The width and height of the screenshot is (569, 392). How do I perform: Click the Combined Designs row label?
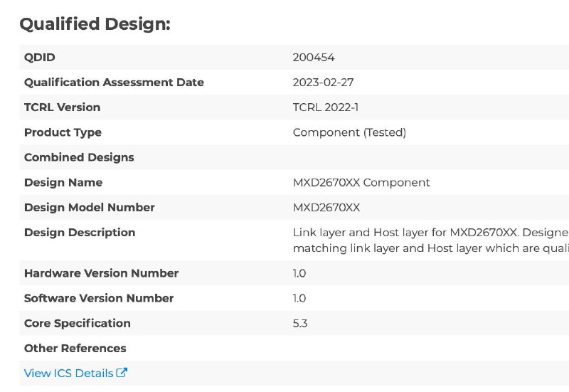79,157
